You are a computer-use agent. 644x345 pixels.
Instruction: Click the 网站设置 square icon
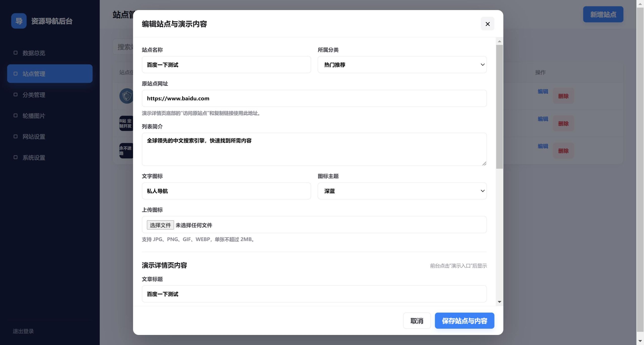coord(16,136)
